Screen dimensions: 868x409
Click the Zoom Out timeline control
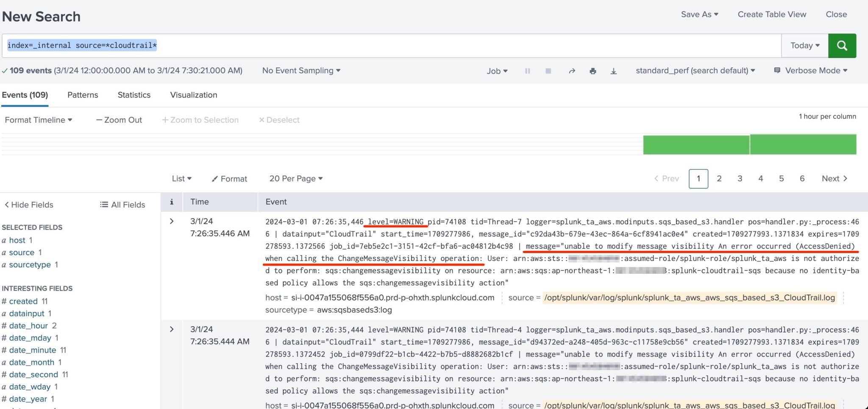pyautogui.click(x=119, y=120)
